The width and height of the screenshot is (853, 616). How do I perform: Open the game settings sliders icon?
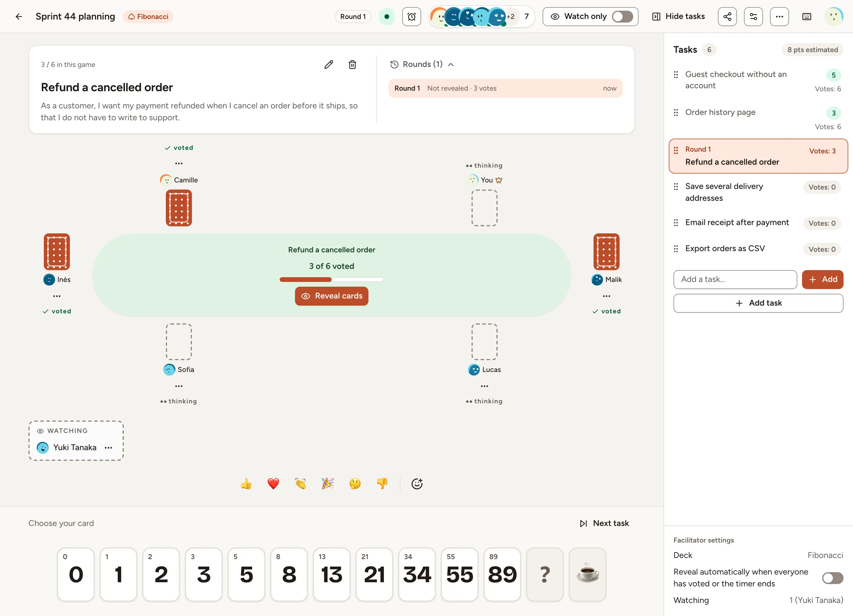(x=753, y=17)
